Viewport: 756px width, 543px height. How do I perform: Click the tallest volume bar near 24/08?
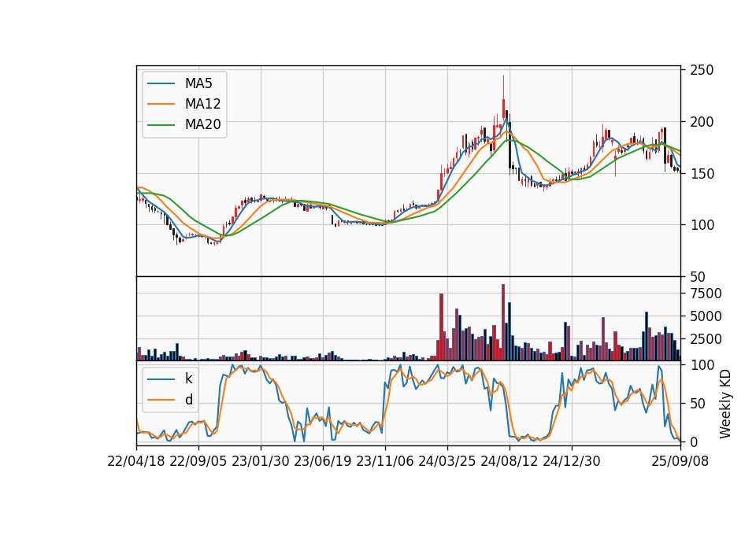click(503, 323)
